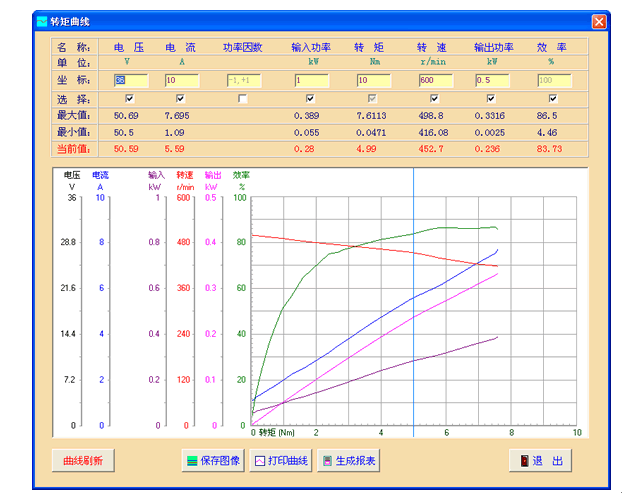Toggle the 输入功率 input power checkbox
This screenshot has height=496, width=622.
310,99
